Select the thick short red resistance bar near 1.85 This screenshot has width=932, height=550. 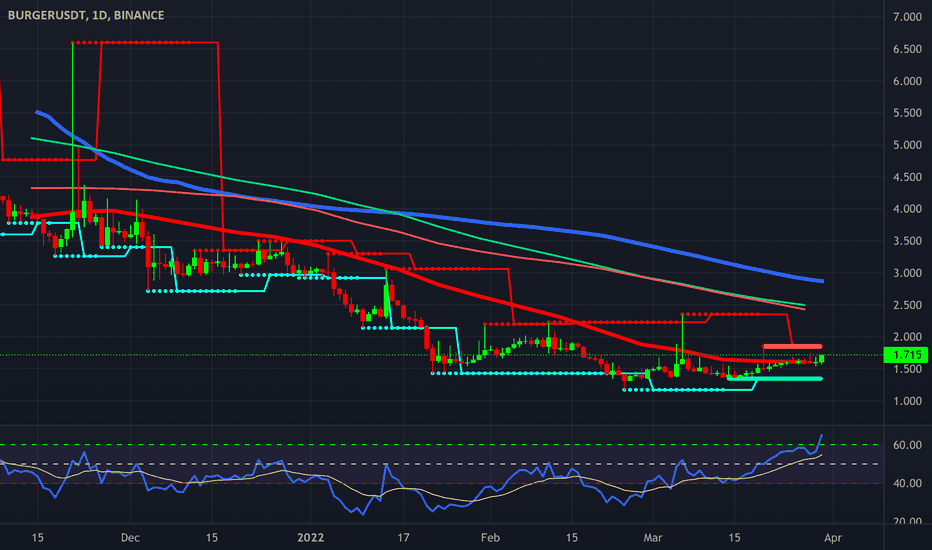pyautogui.click(x=792, y=346)
